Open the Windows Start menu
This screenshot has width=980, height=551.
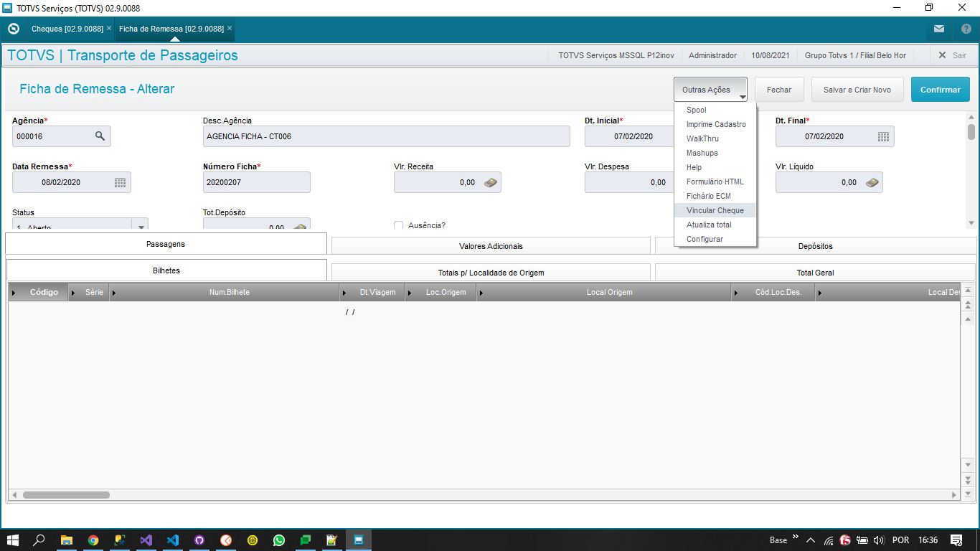click(x=12, y=540)
